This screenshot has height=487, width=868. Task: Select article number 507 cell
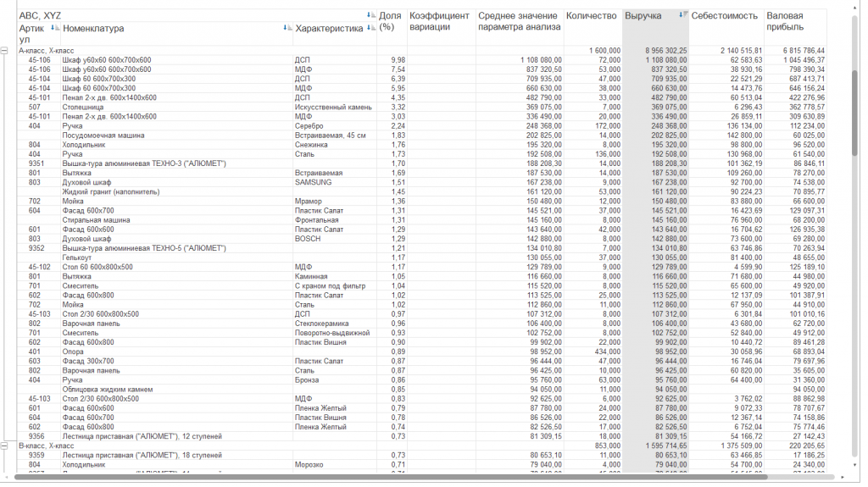pyautogui.click(x=34, y=107)
